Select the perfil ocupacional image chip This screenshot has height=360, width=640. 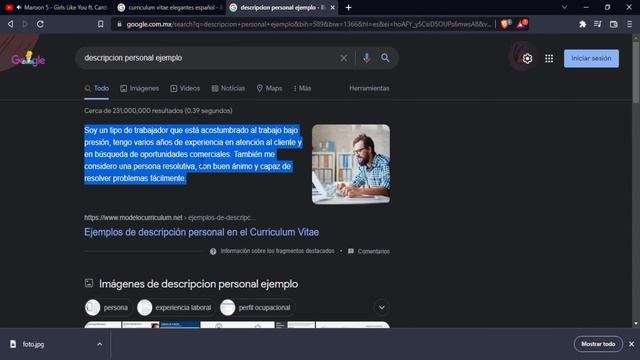pyautogui.click(x=256, y=307)
